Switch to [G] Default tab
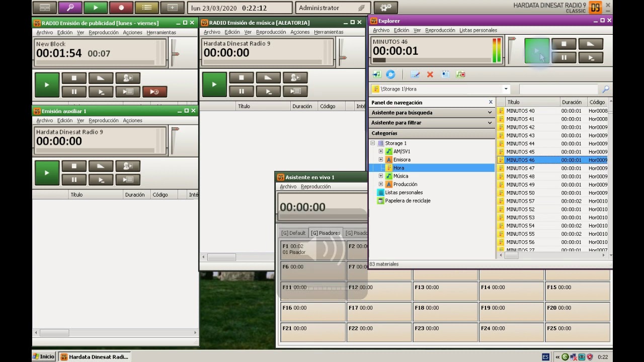Viewport: 644px width, 362px height. pos(293,233)
